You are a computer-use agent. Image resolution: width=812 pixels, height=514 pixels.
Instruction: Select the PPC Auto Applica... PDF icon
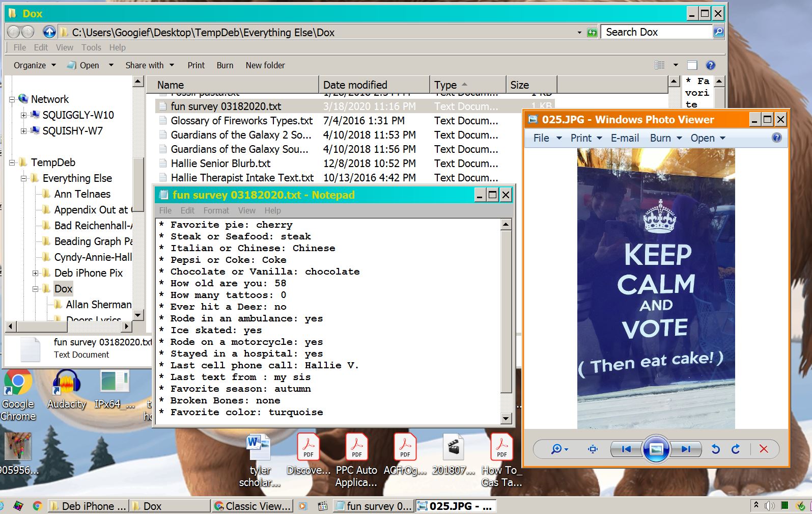(356, 460)
